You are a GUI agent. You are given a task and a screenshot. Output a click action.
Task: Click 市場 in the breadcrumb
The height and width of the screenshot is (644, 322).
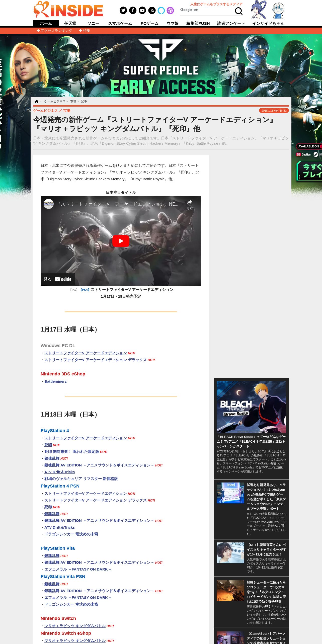[73, 101]
